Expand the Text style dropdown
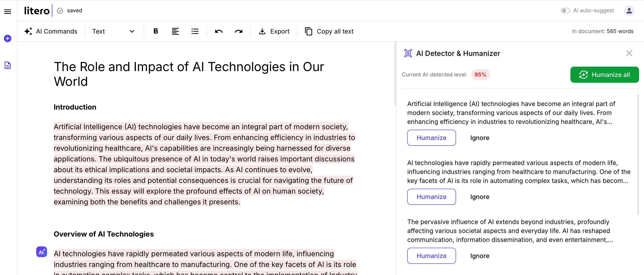The image size is (644, 275). click(113, 31)
